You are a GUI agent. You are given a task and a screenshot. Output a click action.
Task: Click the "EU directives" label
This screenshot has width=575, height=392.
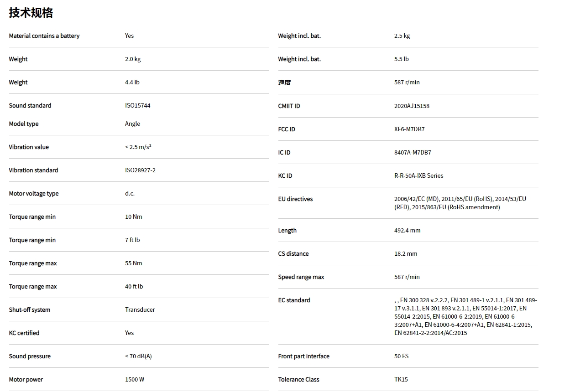point(295,199)
